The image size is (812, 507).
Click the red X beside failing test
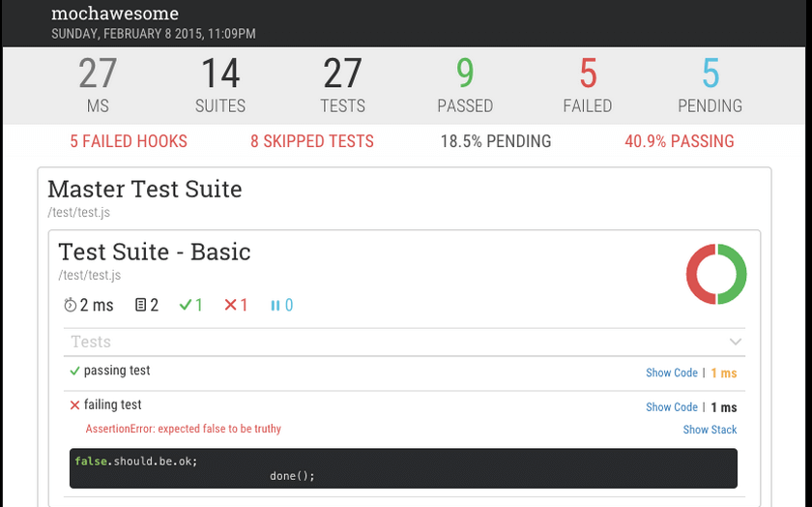(74, 405)
